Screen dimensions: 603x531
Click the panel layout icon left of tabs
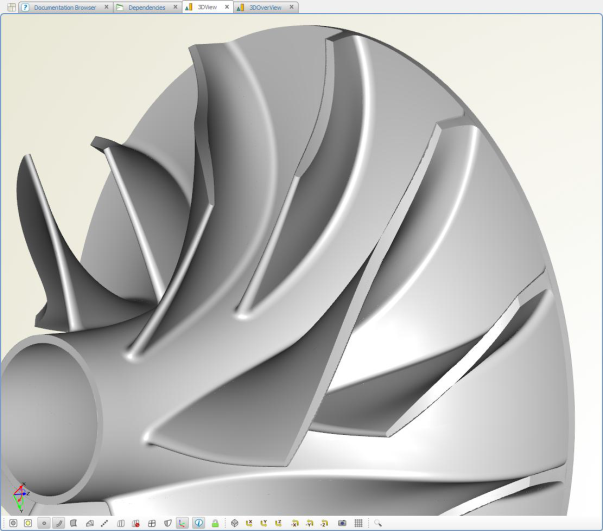point(11,7)
